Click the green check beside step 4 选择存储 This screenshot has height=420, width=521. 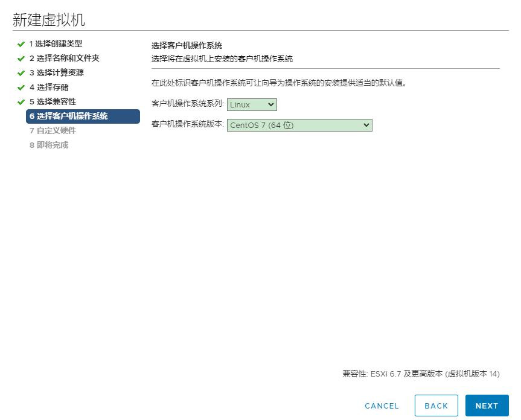point(22,87)
